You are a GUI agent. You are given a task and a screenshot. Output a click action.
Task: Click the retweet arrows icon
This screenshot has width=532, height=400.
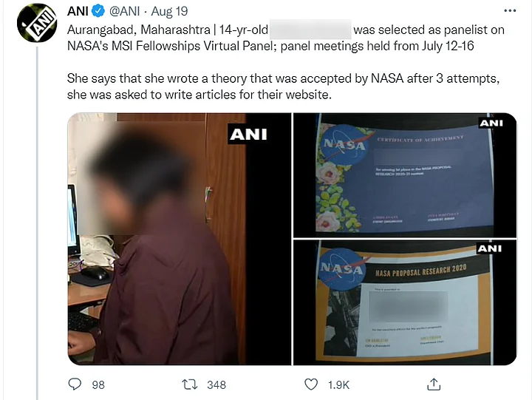[190, 384]
